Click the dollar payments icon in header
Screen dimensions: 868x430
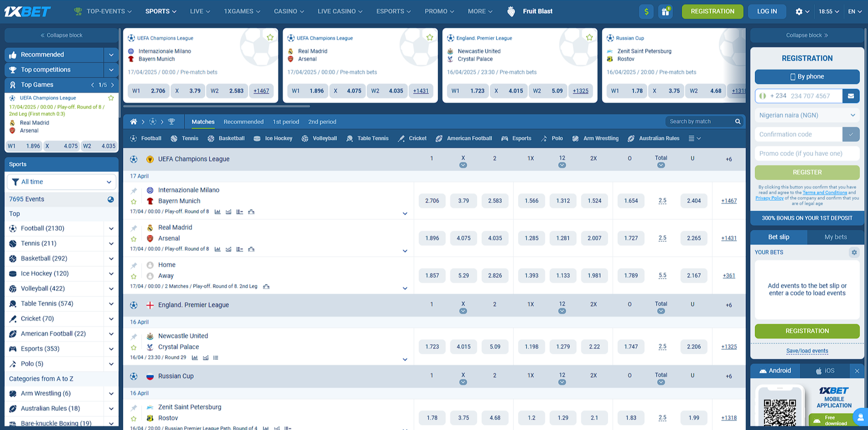pos(646,11)
